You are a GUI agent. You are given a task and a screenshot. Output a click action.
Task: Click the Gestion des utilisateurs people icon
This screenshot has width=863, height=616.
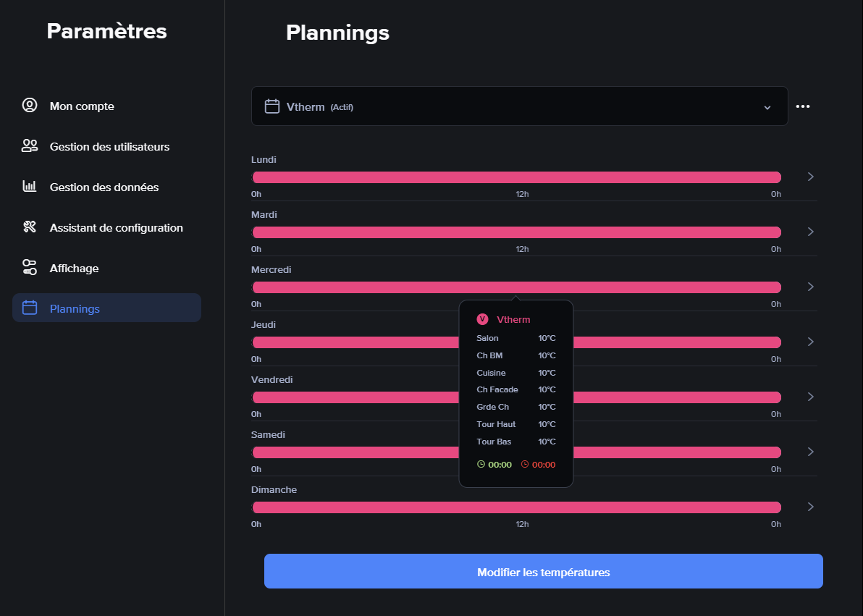point(30,146)
